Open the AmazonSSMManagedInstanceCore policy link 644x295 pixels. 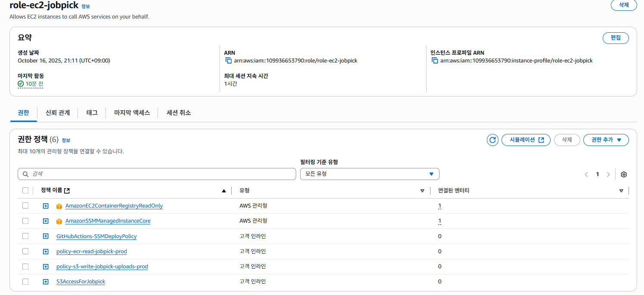point(108,221)
